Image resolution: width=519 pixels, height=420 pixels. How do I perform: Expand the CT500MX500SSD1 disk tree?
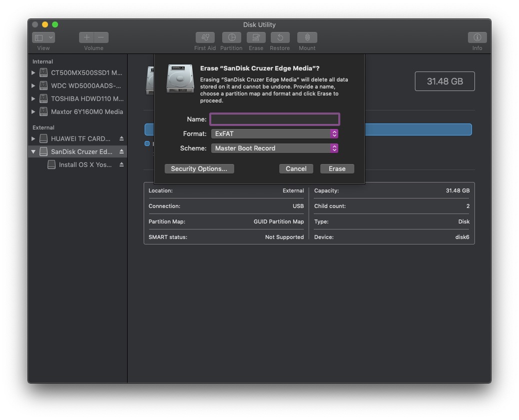pyautogui.click(x=34, y=72)
